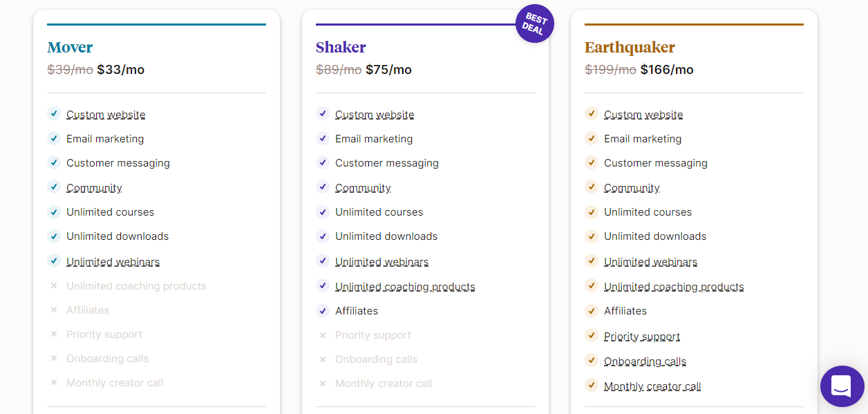The width and height of the screenshot is (868, 414).
Task: Click Onboarding calls in the Earthquaker plan
Action: [x=645, y=361]
